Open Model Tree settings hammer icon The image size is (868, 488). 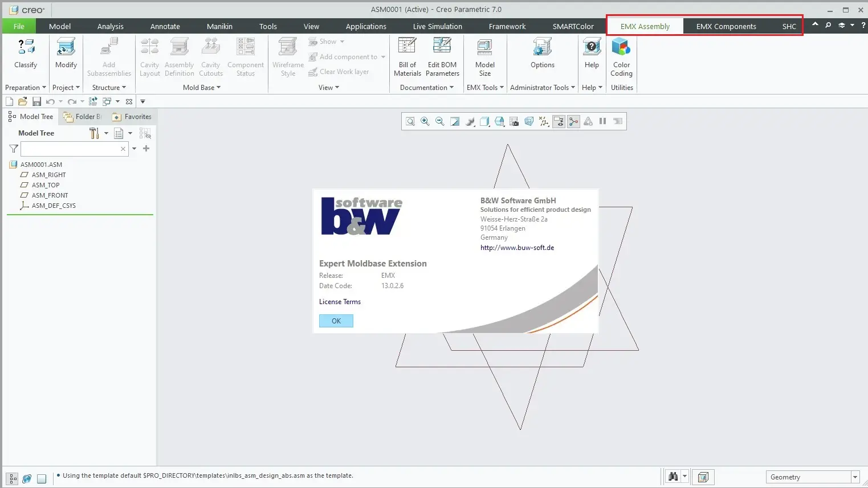(x=95, y=133)
